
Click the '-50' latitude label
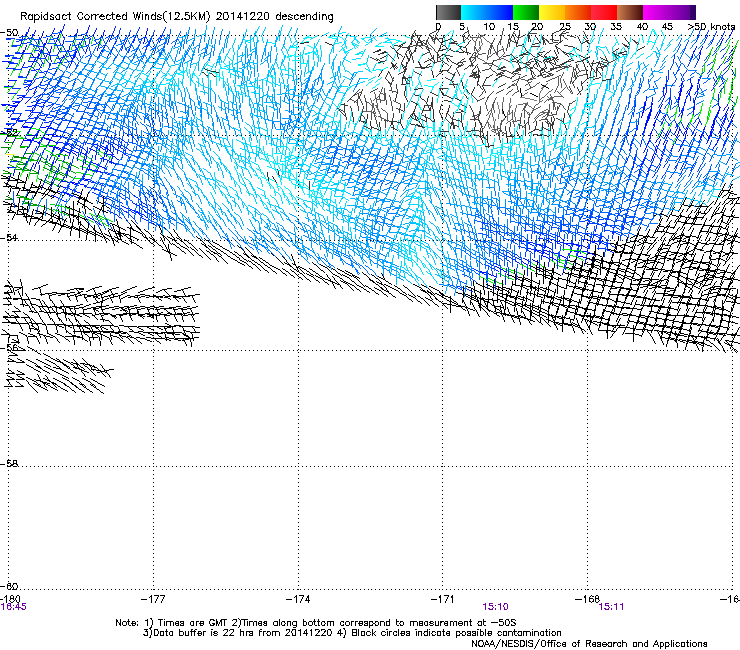[x=9, y=33]
